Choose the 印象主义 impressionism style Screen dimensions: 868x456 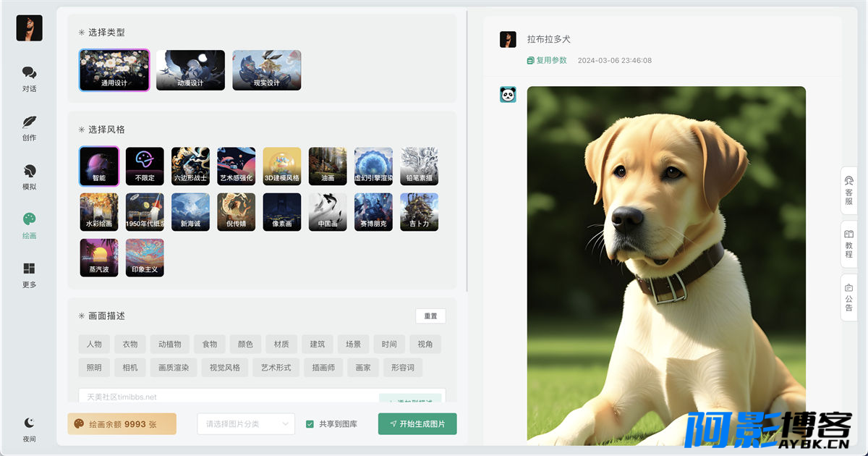(x=145, y=258)
